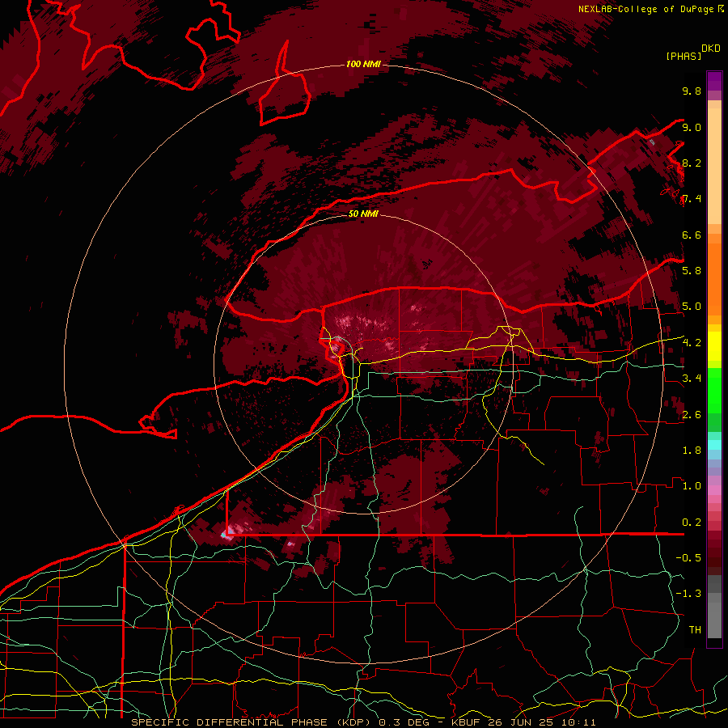This screenshot has height=728, width=728.
Task: Click the NEXLAB-College of DuPage watermark text
Action: [x=647, y=9]
